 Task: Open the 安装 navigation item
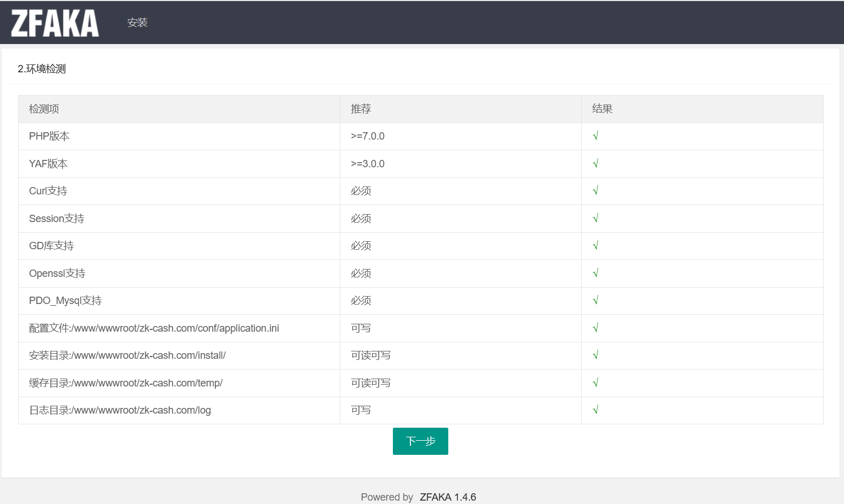137,22
